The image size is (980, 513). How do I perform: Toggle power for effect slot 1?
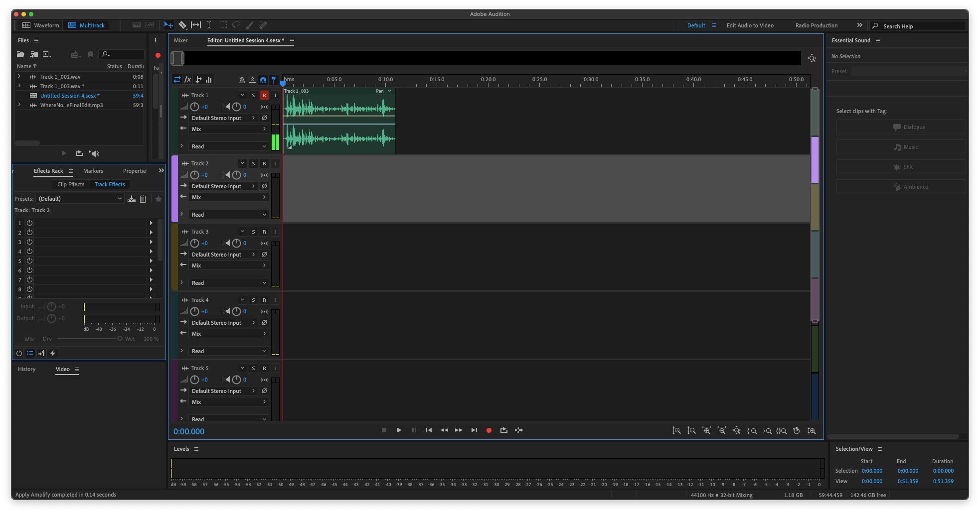coord(29,223)
